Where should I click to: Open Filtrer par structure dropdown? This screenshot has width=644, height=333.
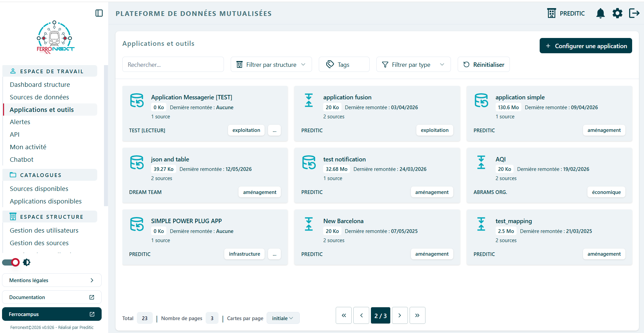click(271, 64)
